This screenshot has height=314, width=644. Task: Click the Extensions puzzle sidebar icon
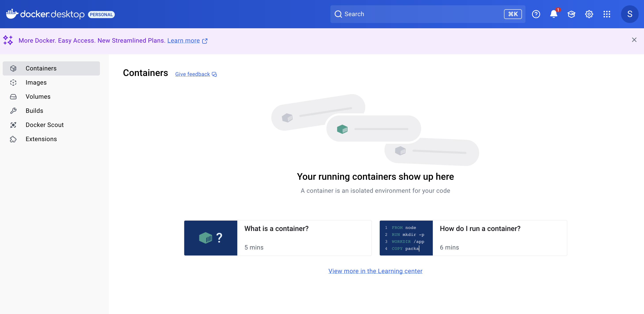tap(13, 139)
